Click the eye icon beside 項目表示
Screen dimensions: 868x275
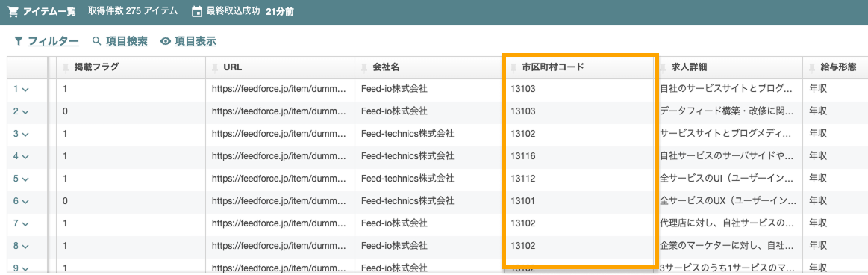(165, 41)
